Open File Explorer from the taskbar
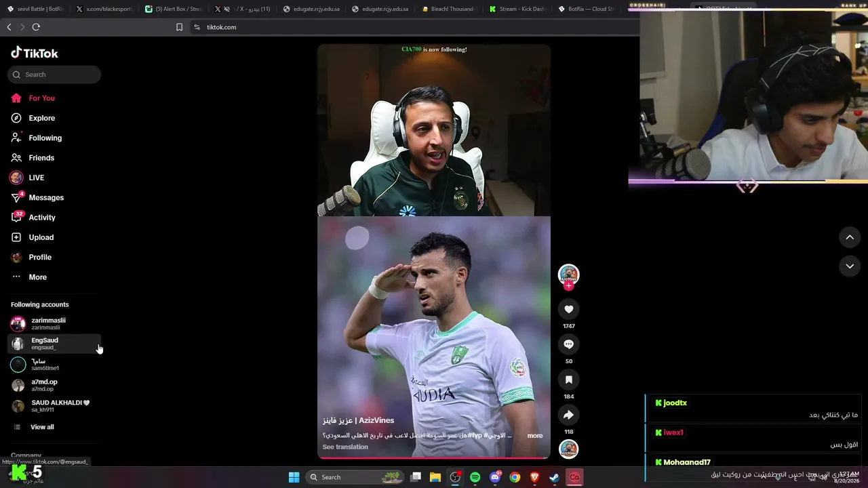Screen dimensions: 868x488 point(435,477)
